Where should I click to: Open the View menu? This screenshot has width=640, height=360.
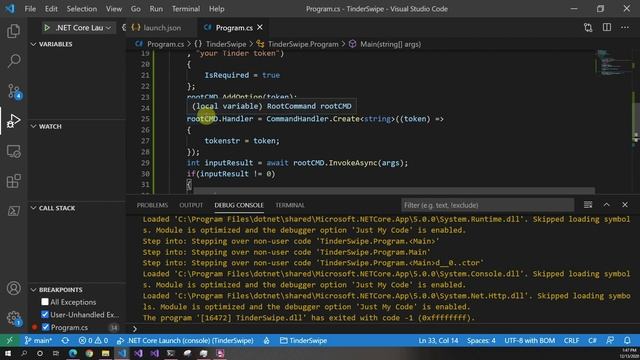tap(114, 9)
